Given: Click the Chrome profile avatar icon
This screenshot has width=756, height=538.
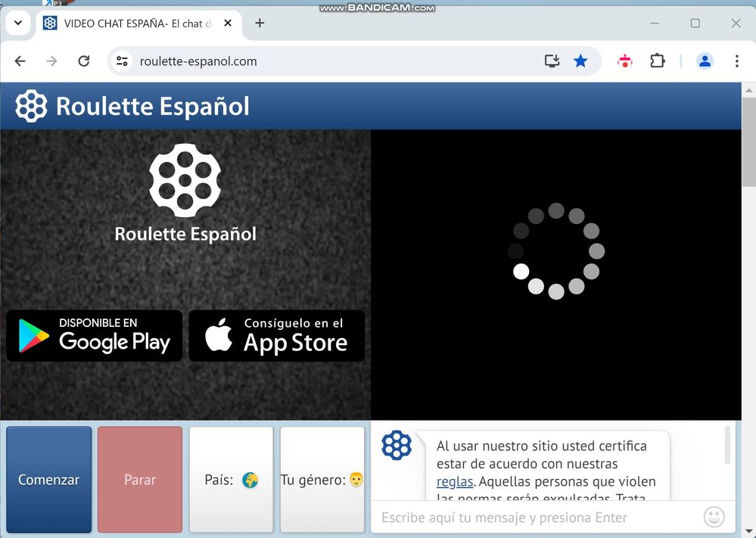Looking at the screenshot, I should [705, 61].
